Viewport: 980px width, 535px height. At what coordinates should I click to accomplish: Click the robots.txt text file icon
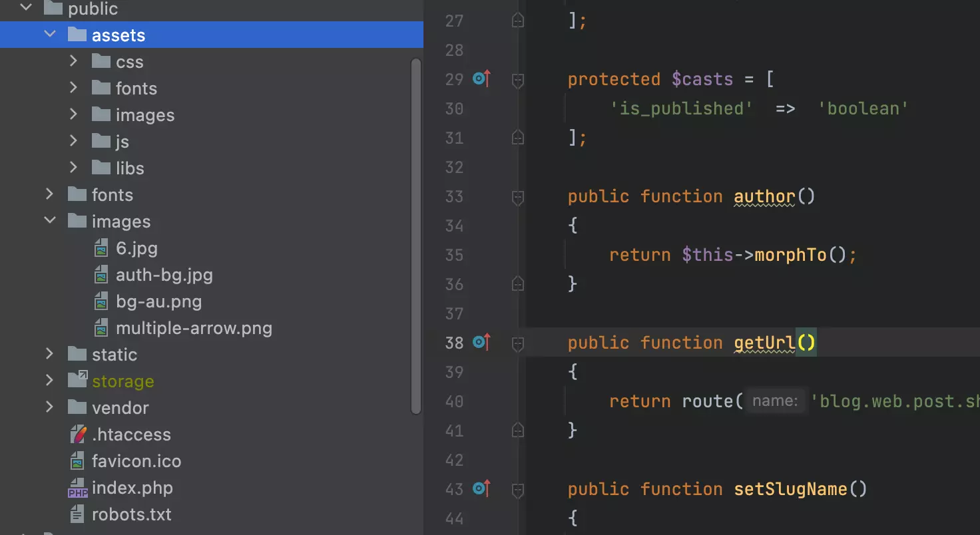tap(78, 514)
